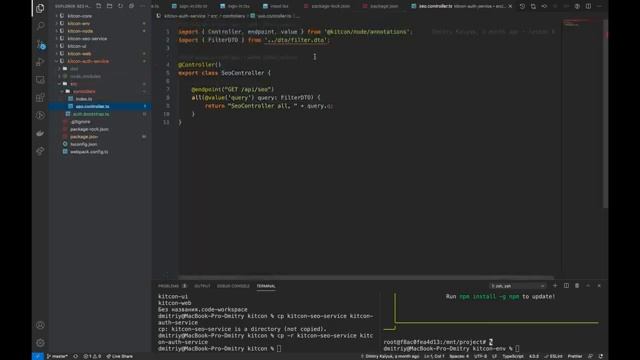Image resolution: width=640 pixels, height=360 pixels.
Task: Open Remote Explorer icon in activity bar
Action: pyautogui.click(x=40, y=80)
